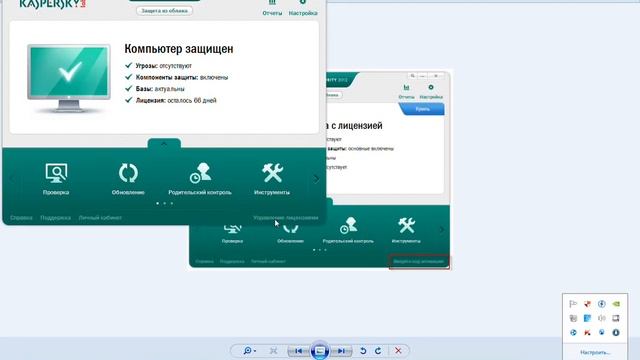This screenshot has width=640, height=360.
Task: Open Личный кабинет in background window
Action: click(268, 261)
